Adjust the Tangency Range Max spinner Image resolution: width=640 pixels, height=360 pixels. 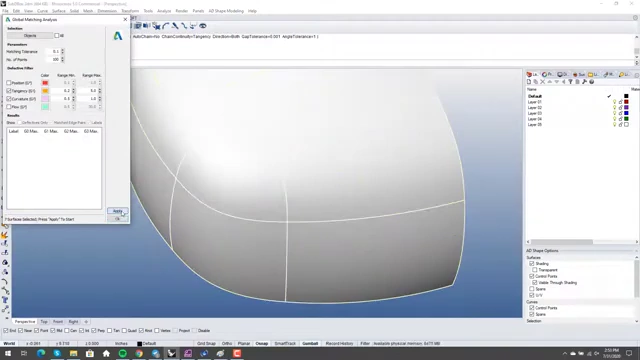[x=100, y=91]
